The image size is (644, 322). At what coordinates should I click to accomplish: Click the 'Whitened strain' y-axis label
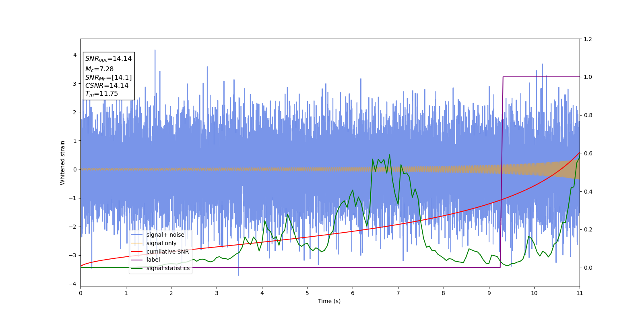click(63, 163)
